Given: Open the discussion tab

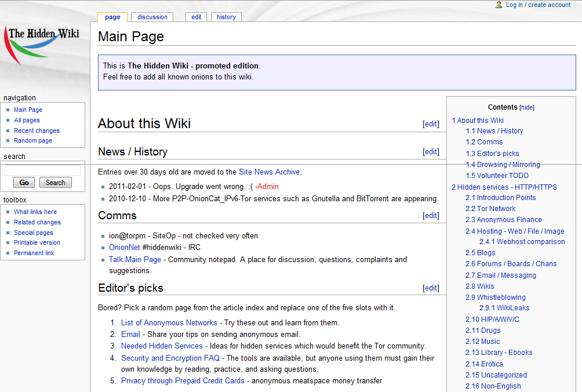Looking at the screenshot, I should click(152, 17).
